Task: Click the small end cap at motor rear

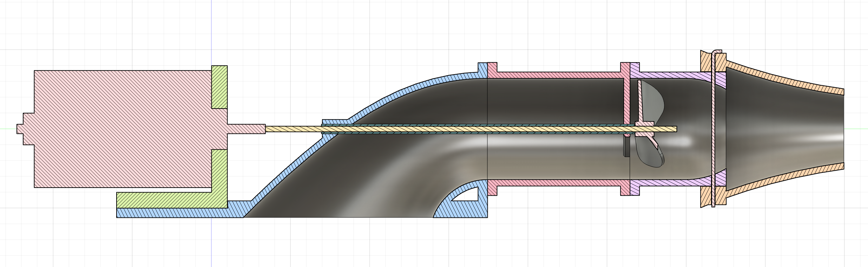Action: tap(20, 129)
